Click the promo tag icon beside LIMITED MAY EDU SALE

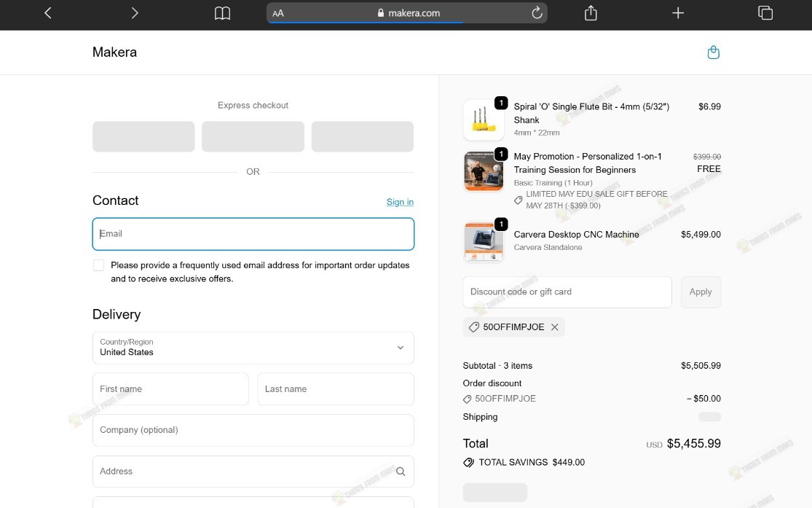click(x=519, y=200)
